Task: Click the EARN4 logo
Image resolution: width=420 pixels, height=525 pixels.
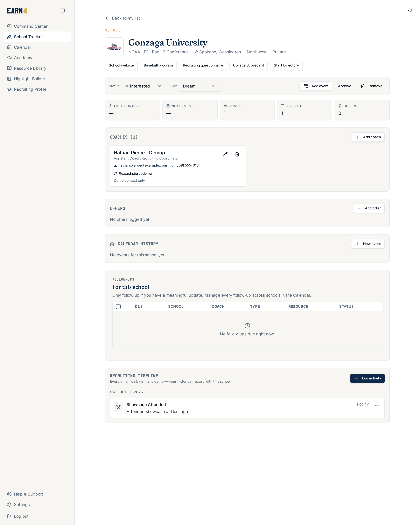Action: pyautogui.click(x=17, y=10)
